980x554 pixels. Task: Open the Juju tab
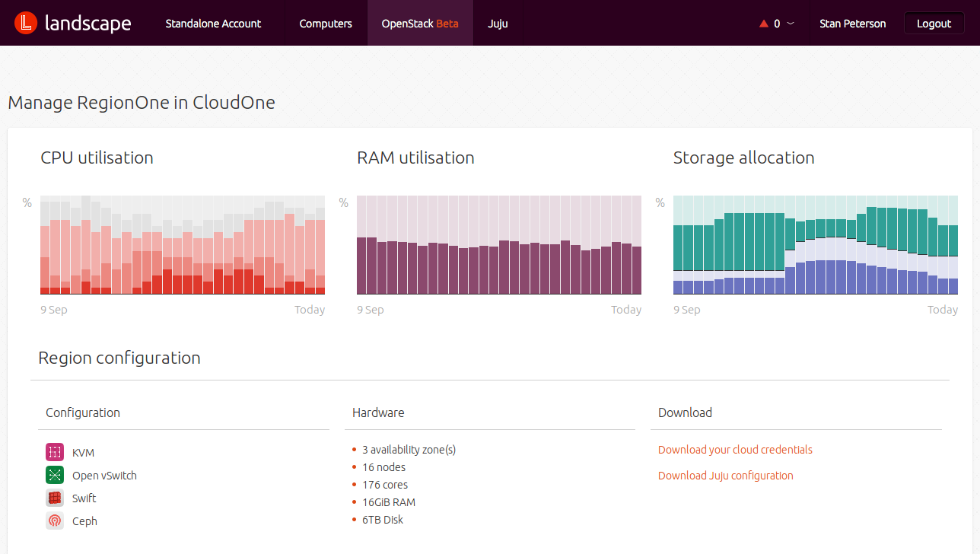coord(498,23)
